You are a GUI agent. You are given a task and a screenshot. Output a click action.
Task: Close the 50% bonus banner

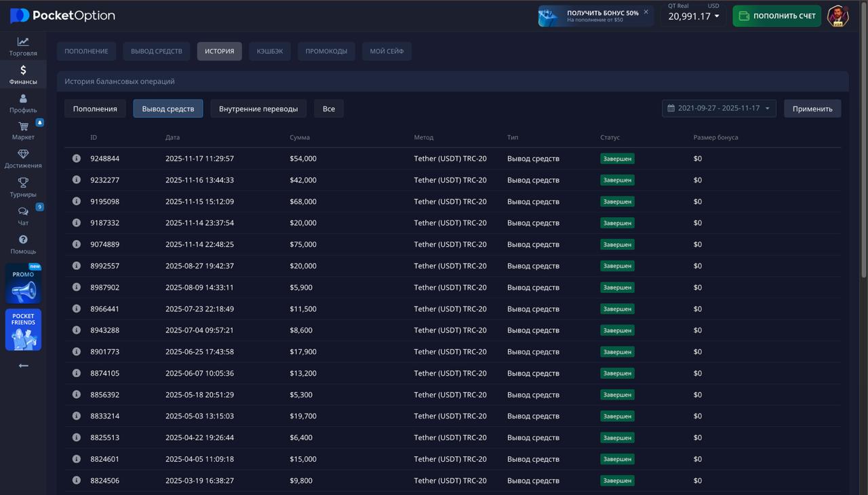point(646,12)
